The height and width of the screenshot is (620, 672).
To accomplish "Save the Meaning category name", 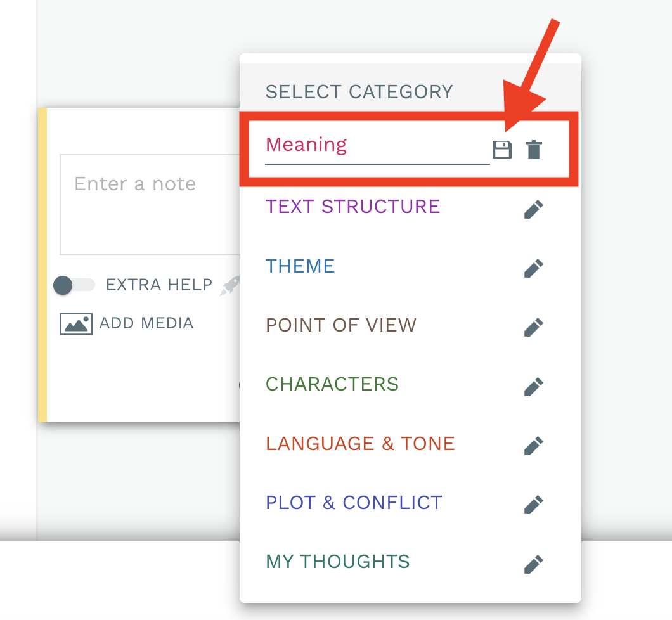I will [x=501, y=150].
